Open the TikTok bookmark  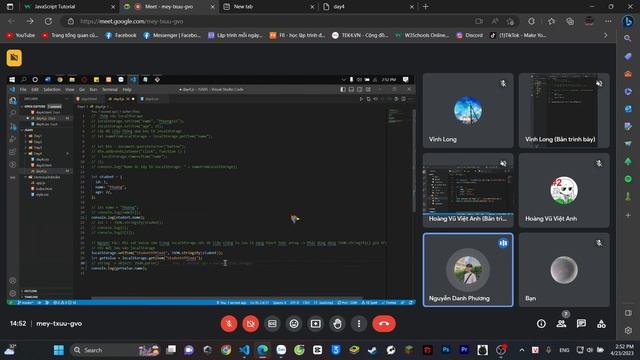518,36
